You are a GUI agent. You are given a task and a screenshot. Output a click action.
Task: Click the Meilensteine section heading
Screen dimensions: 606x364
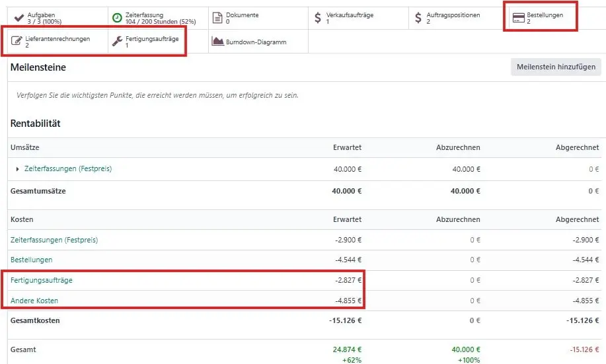(38, 67)
